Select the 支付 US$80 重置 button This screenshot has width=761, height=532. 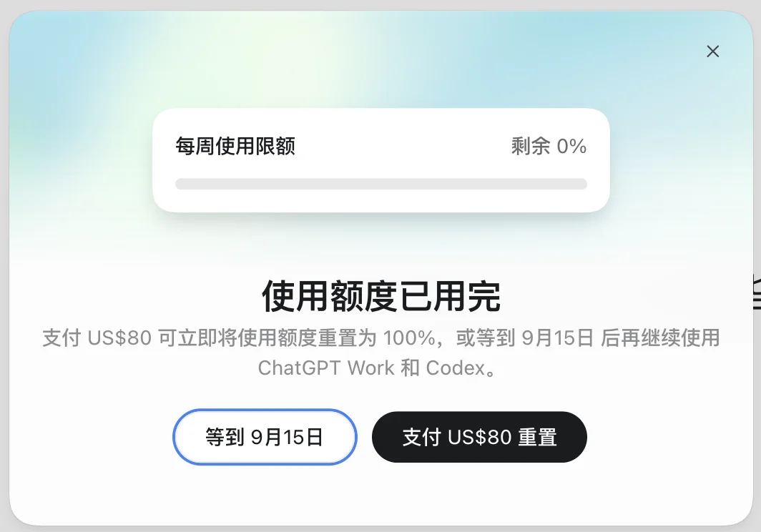tap(479, 437)
